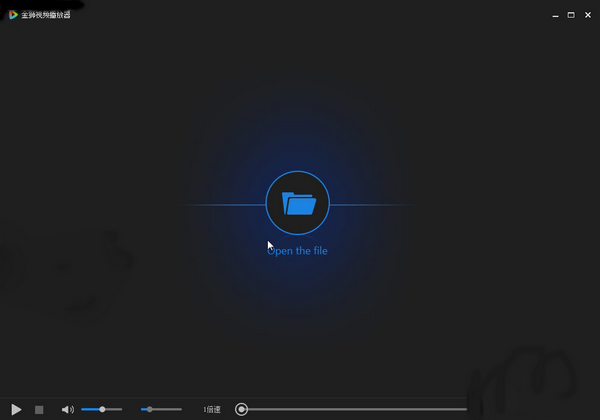Click the right end of the speed slider
The height and width of the screenshot is (420, 600).
[181, 409]
